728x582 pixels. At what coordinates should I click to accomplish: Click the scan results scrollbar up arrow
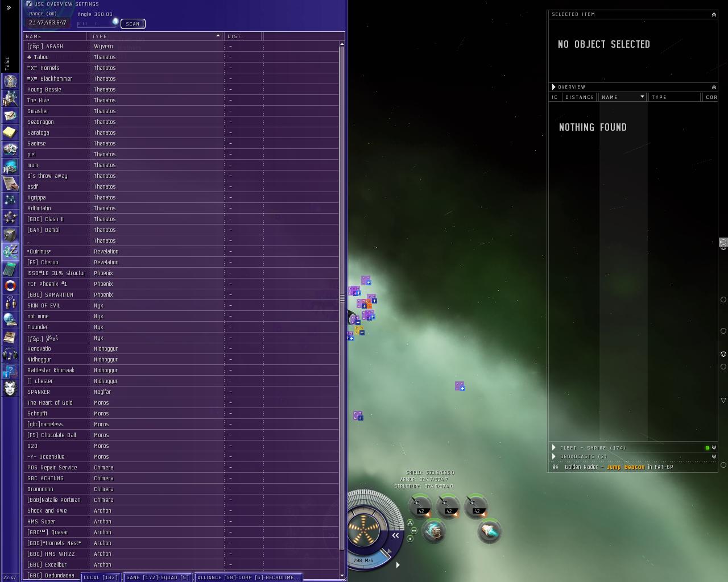342,44
